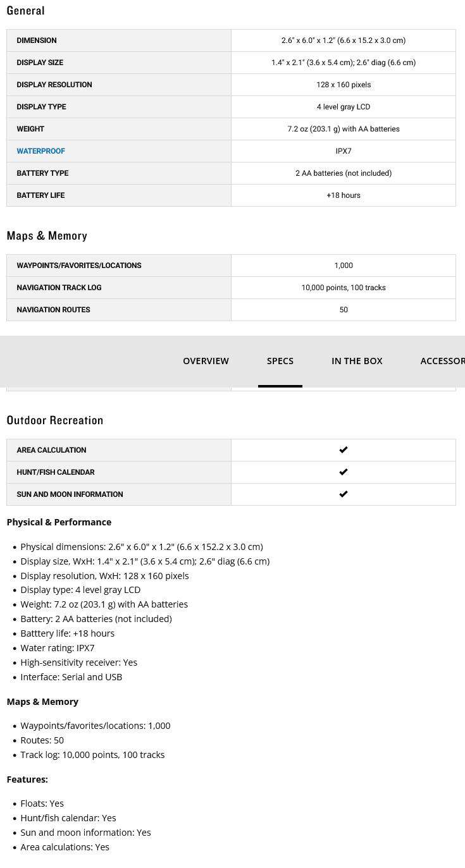The height and width of the screenshot is (868, 465).
Task: Click the Navigation Track Log row label
Action: tap(59, 288)
